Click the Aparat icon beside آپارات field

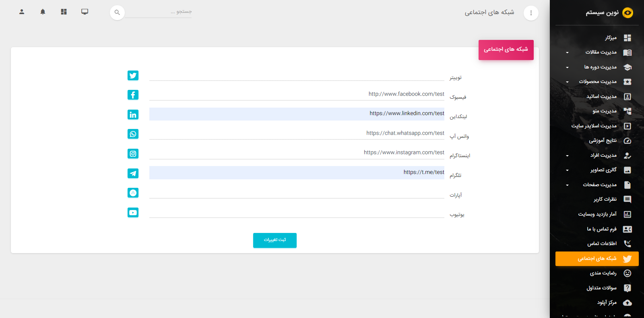point(133,193)
